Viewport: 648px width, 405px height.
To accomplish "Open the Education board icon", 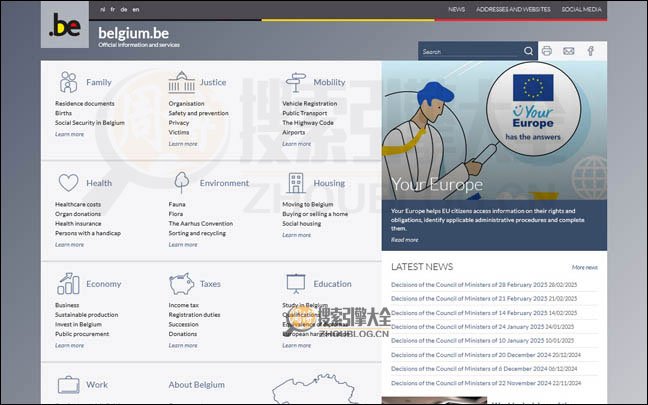I will pyautogui.click(x=295, y=284).
